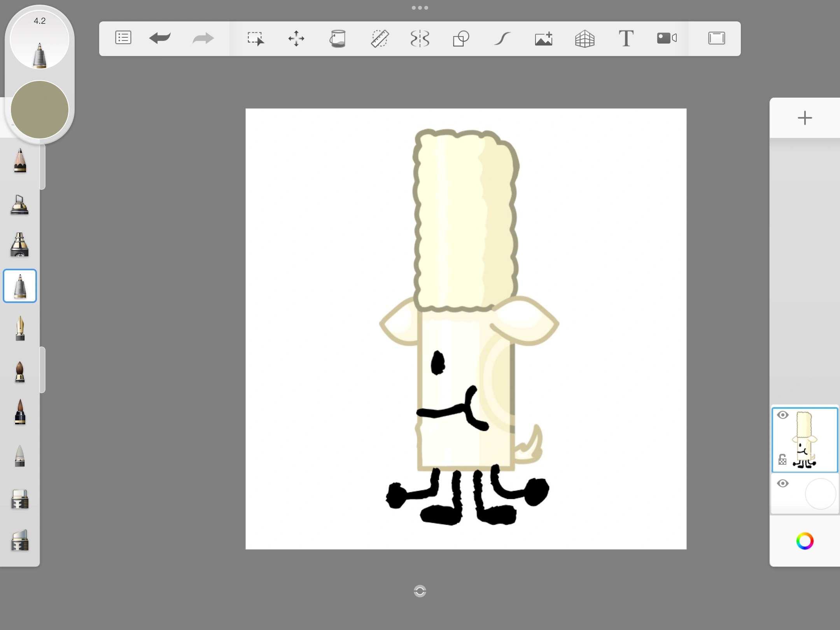
Task: Import an image with add-image icon
Action: (x=543, y=38)
